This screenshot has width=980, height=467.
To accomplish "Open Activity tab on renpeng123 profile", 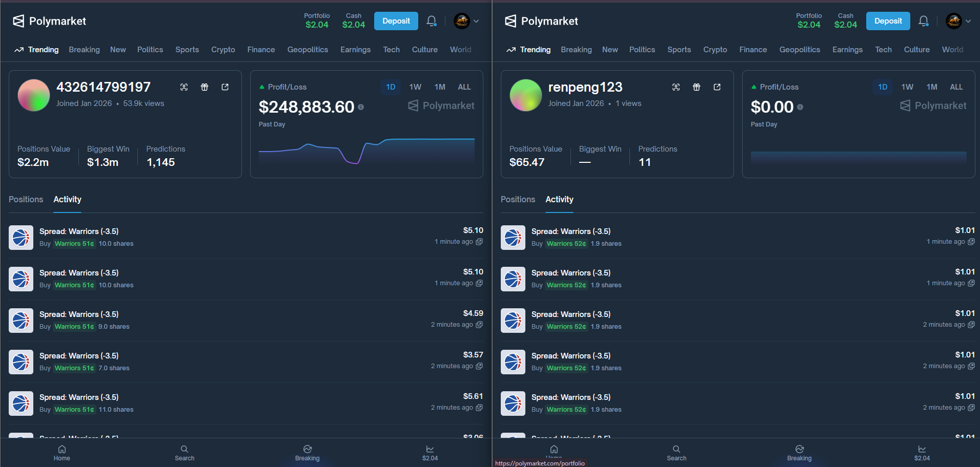I will click(x=560, y=200).
